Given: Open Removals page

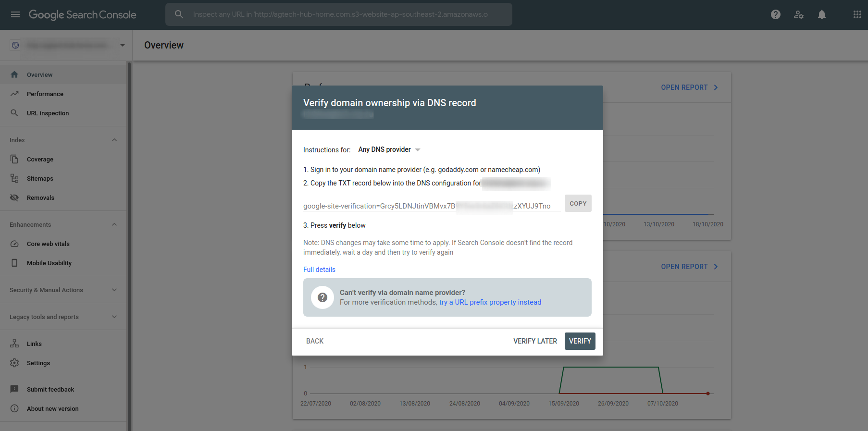Looking at the screenshot, I should click(x=63, y=197).
